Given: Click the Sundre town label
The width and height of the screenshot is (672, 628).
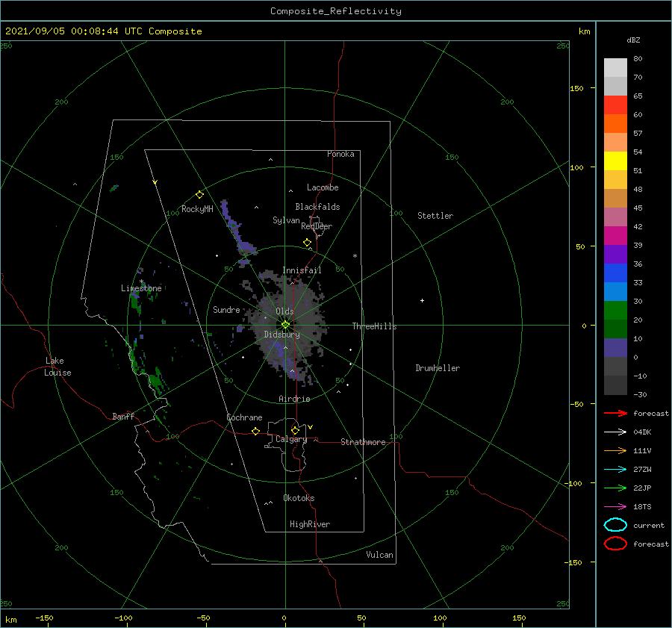Looking at the screenshot, I should [226, 310].
